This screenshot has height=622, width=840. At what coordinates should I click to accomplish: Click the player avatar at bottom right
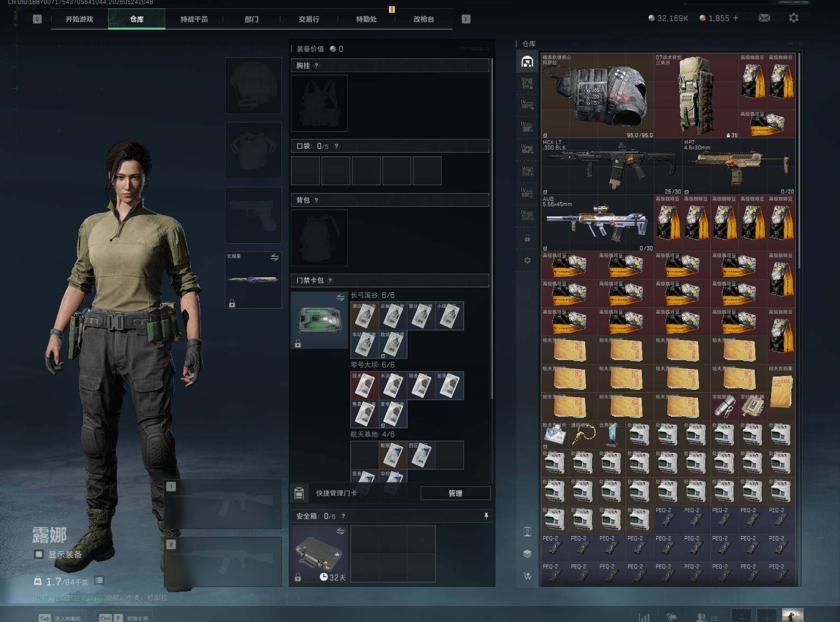792,615
